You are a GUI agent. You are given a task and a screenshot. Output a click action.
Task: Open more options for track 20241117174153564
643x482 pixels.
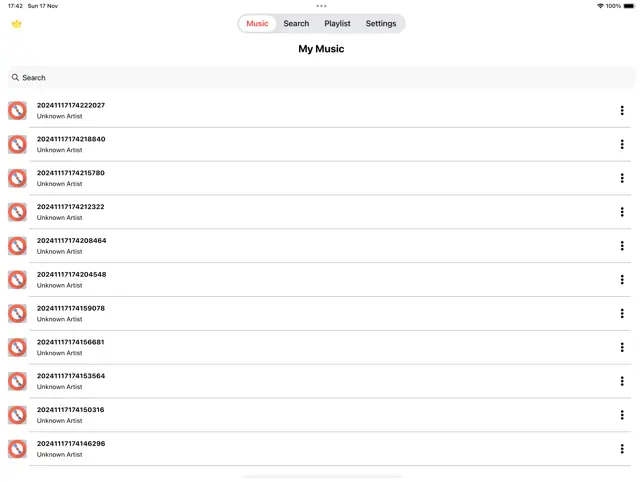(x=622, y=381)
